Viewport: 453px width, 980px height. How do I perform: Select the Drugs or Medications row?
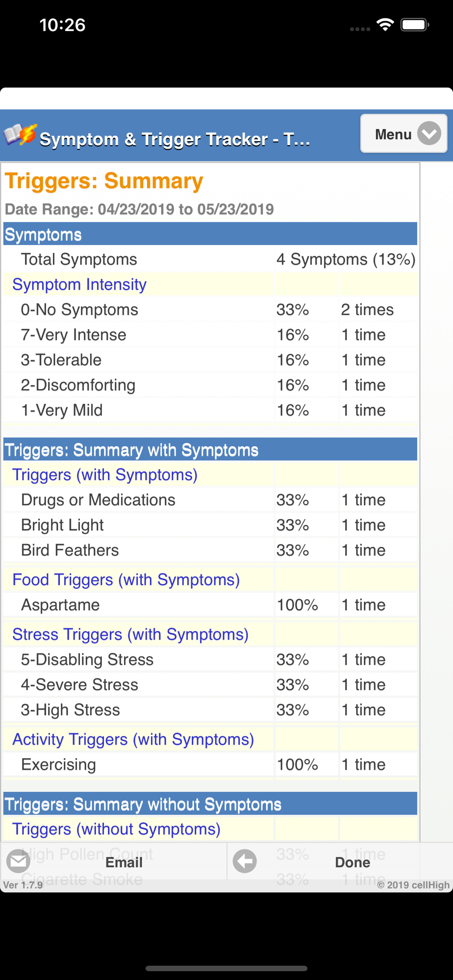pos(98,500)
